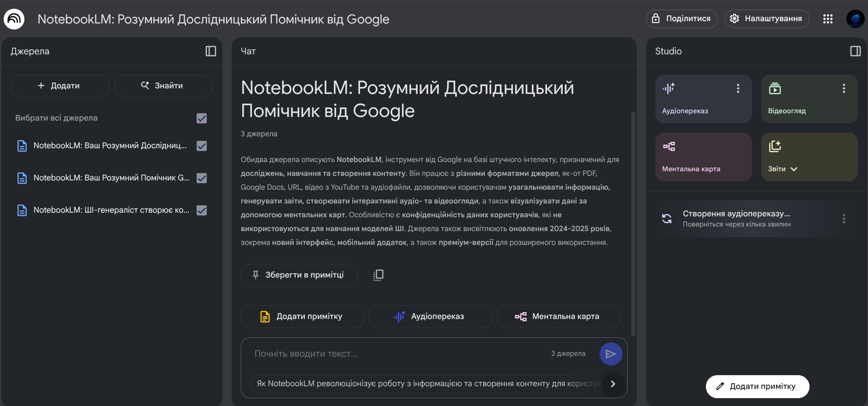This screenshot has width=868, height=406.
Task: Open the user account avatar
Action: click(x=856, y=19)
